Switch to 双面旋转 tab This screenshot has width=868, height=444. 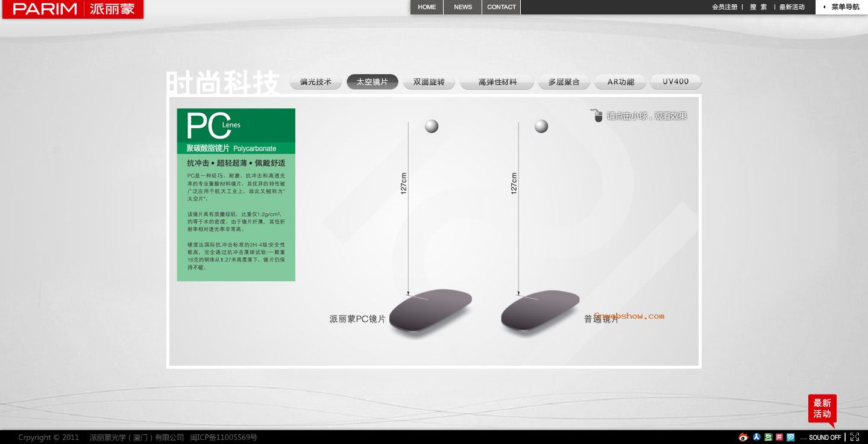coord(429,82)
